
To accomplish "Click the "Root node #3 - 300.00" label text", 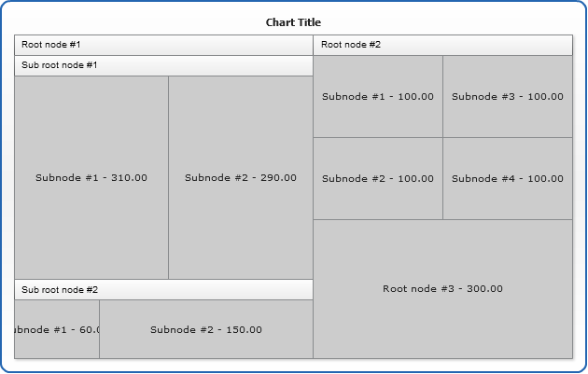I will [x=442, y=289].
